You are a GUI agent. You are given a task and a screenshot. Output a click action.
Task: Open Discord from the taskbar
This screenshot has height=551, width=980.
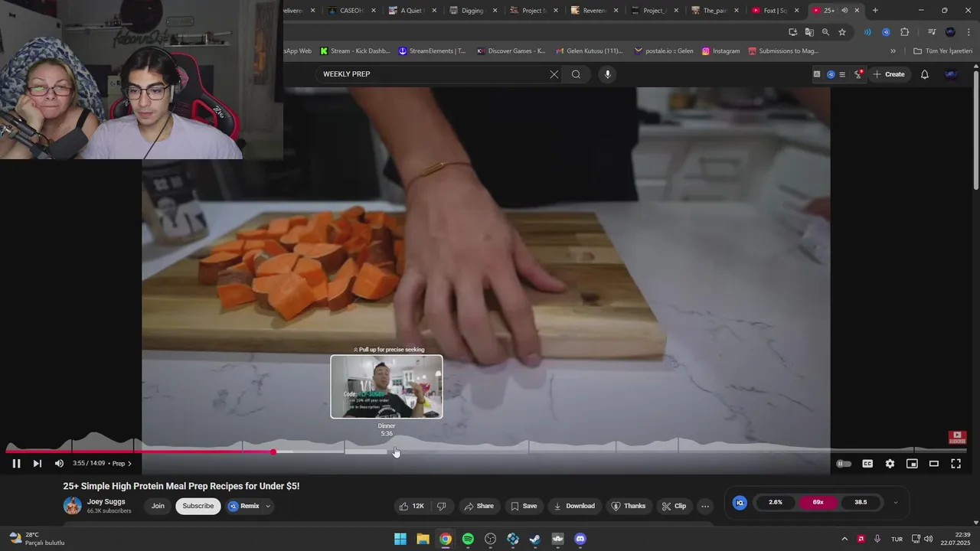tap(580, 539)
